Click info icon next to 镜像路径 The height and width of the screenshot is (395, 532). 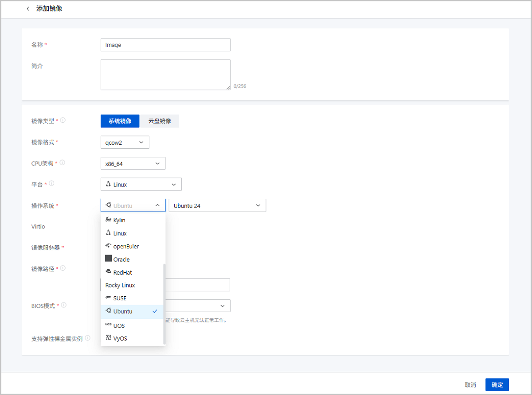(x=63, y=268)
